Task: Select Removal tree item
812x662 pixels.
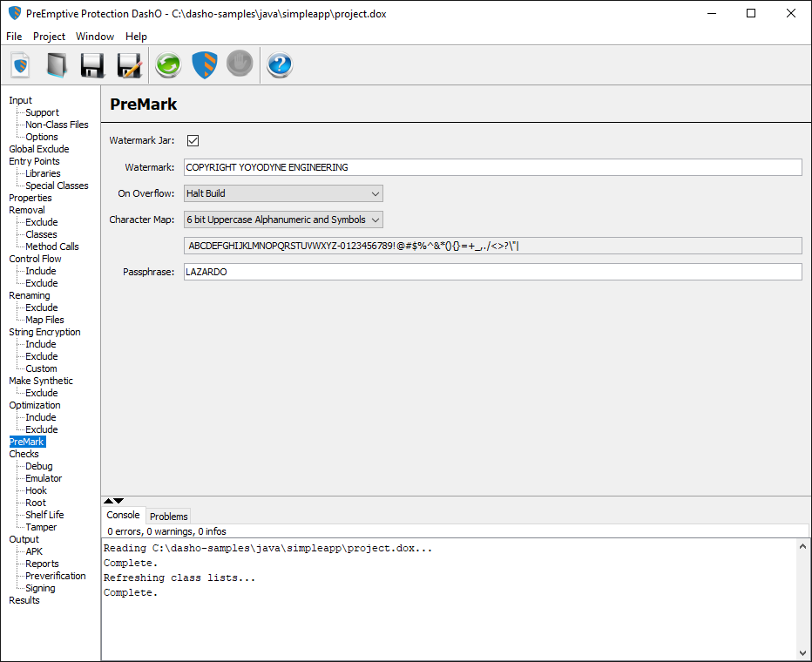Action: coord(27,210)
